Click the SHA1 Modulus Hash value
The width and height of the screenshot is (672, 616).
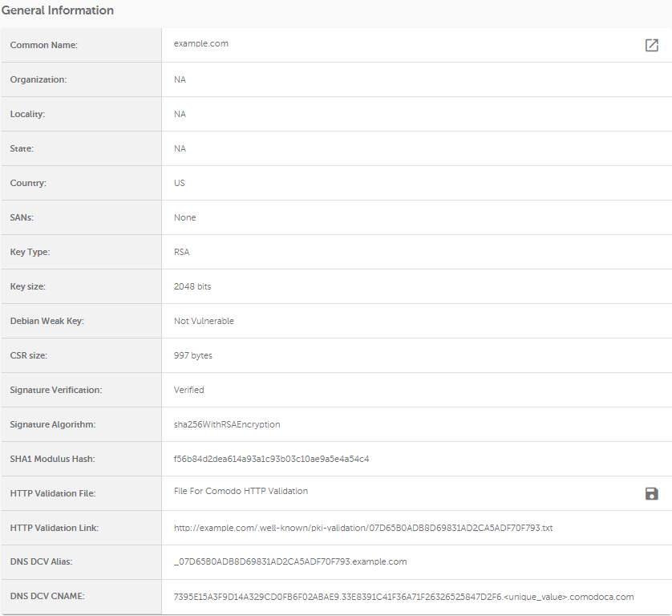(271, 459)
